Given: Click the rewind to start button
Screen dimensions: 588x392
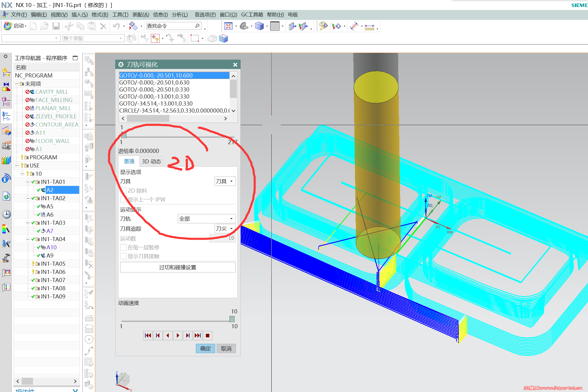Looking at the screenshot, I should pos(148,335).
